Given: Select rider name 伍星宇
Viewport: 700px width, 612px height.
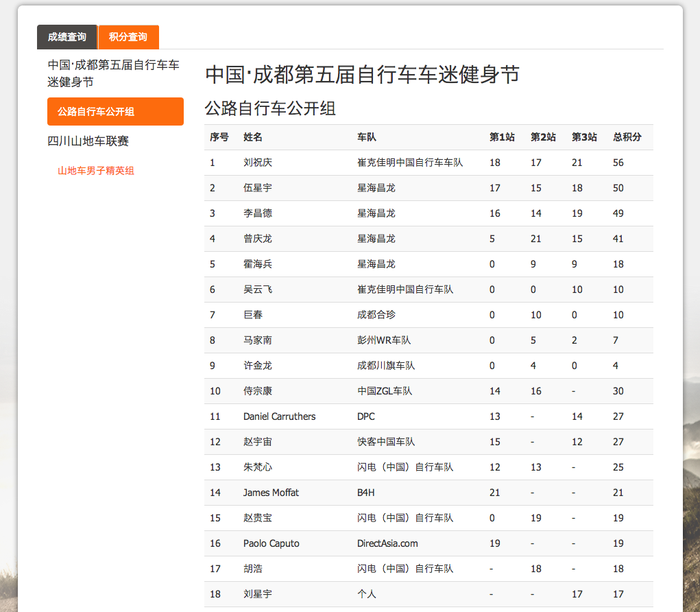Looking at the screenshot, I should [x=258, y=188].
